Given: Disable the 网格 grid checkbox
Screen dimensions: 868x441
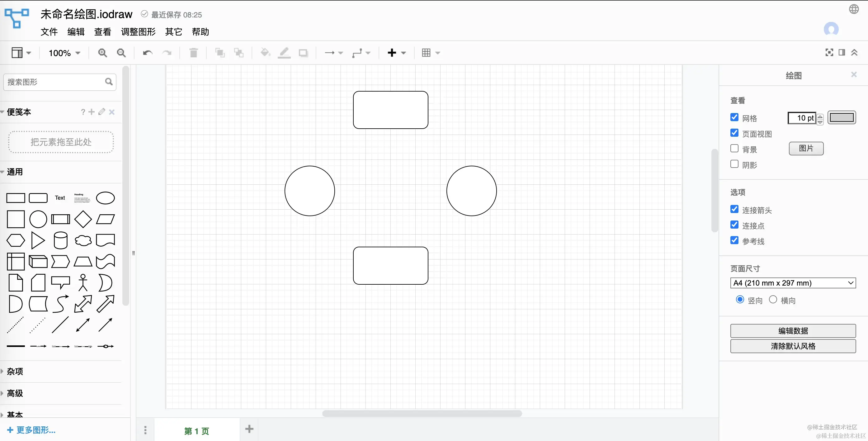Looking at the screenshot, I should coord(734,117).
